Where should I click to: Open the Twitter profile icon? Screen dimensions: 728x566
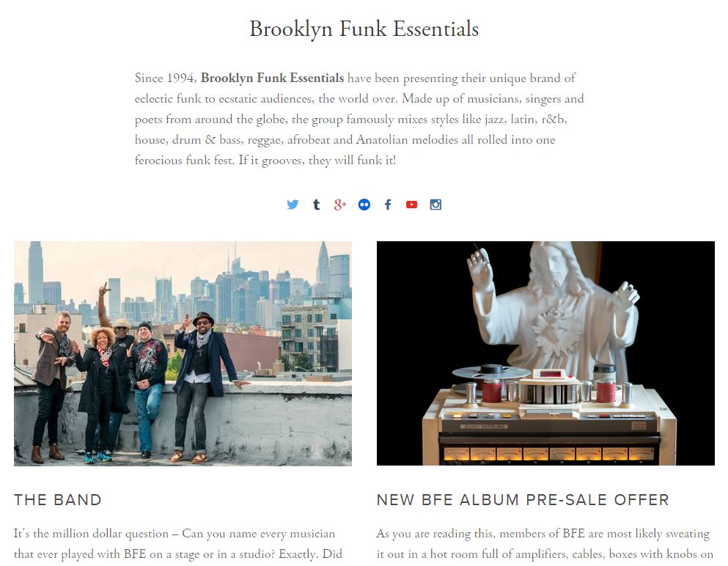[293, 205]
